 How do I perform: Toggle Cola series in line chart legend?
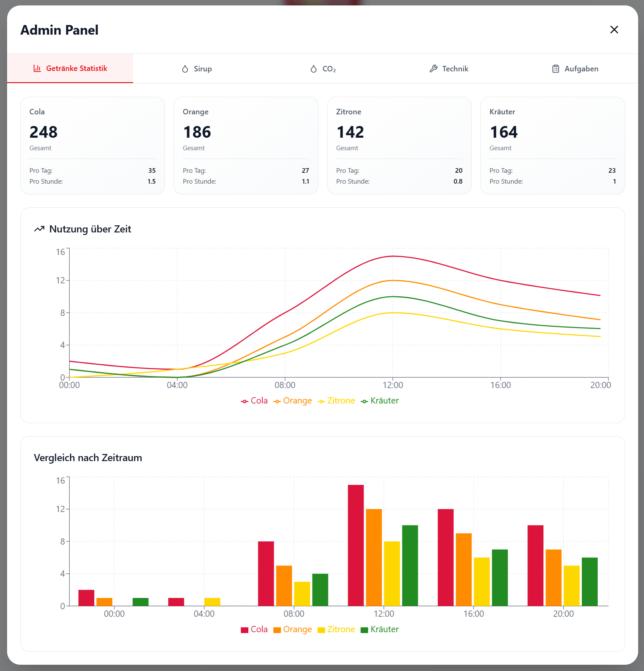[x=254, y=401]
